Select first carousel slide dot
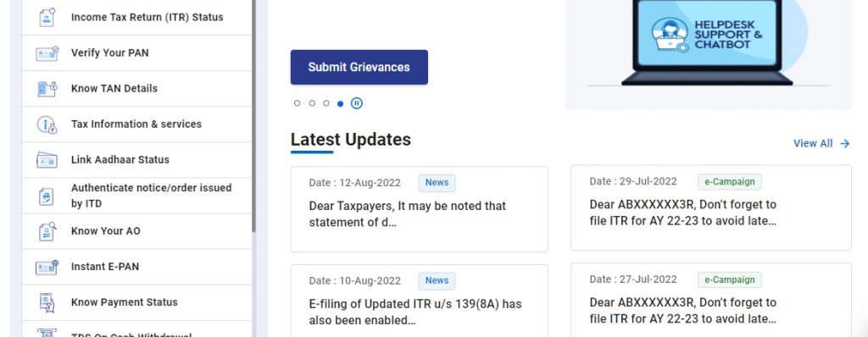This screenshot has height=337, width=868. (298, 103)
